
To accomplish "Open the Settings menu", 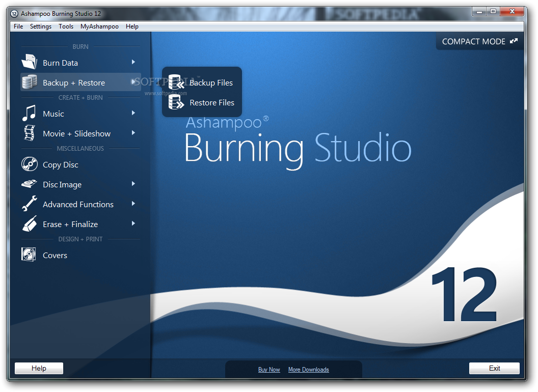I will click(x=40, y=26).
